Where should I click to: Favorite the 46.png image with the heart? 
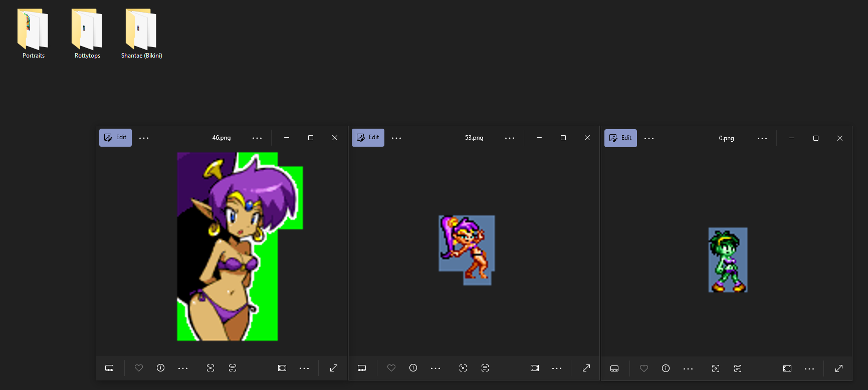coord(139,368)
